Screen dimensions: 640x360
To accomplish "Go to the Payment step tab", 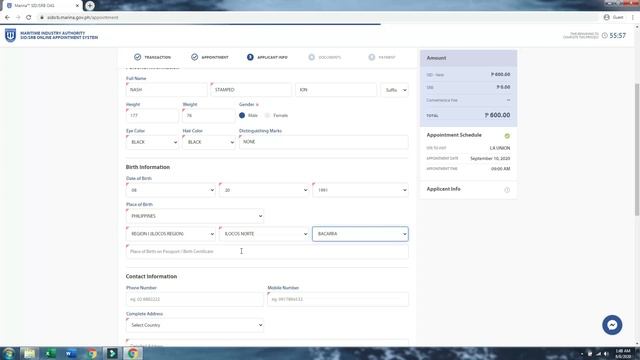I will (x=382, y=57).
